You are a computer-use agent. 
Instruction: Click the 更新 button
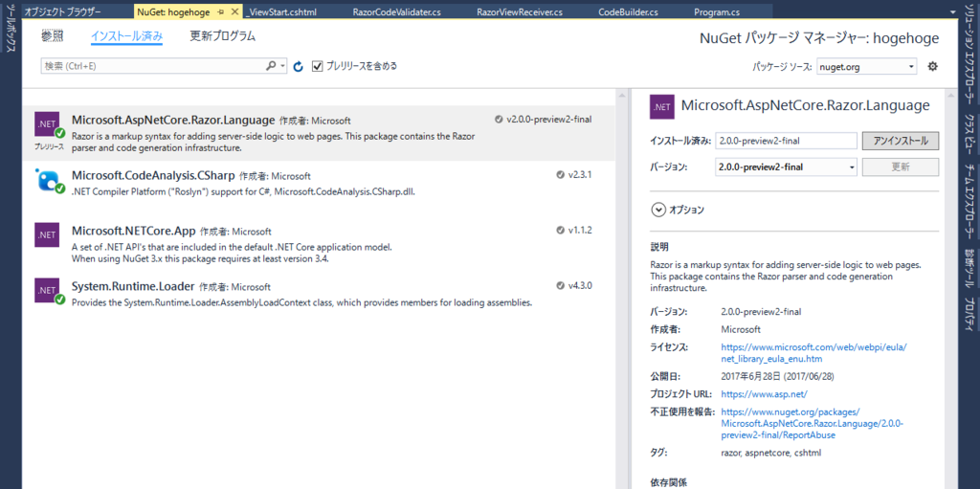pos(901,167)
